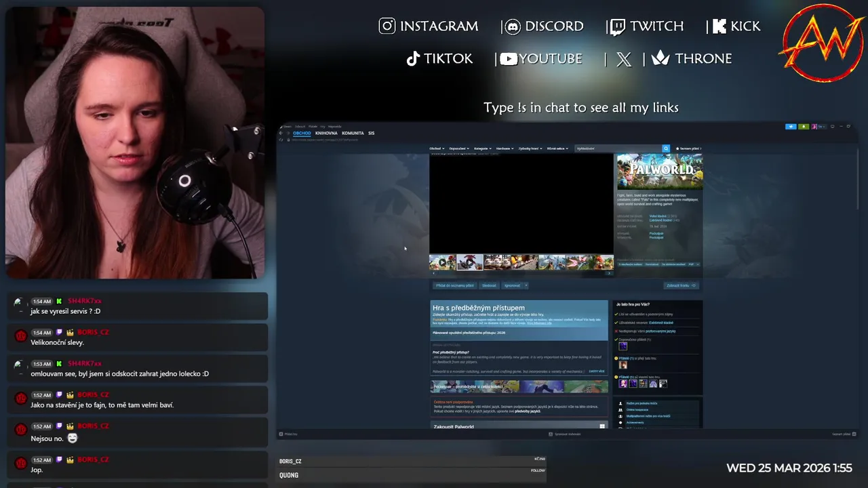Open the ZJISTIT VÍCE link
868x488 pixels.
(x=597, y=371)
